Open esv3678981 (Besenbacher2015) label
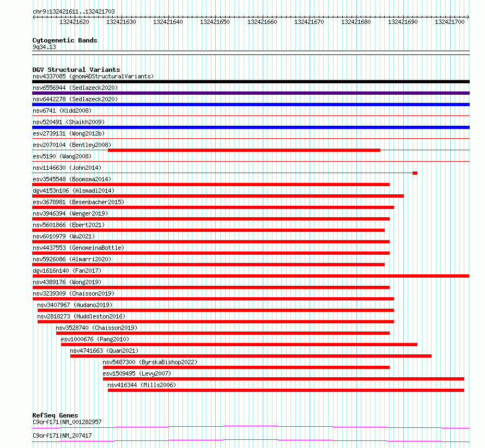485x448 pixels. coord(78,202)
